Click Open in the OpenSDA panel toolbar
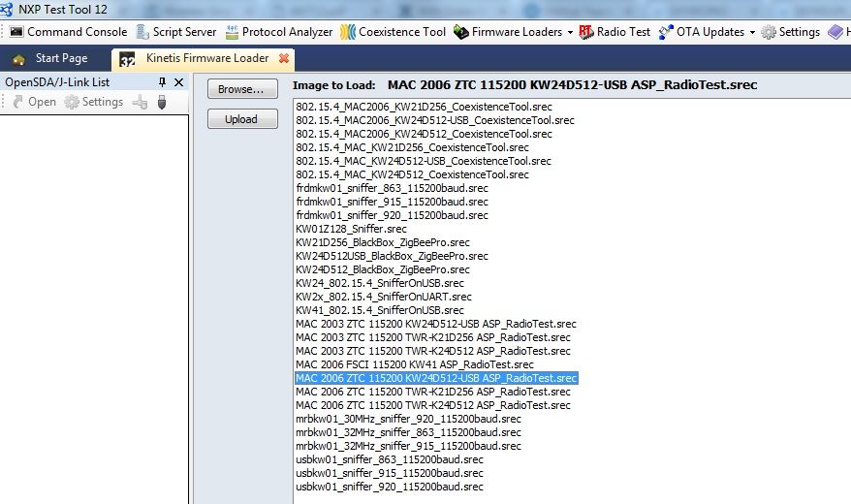Screen dimensions: 851x504 tap(35, 102)
